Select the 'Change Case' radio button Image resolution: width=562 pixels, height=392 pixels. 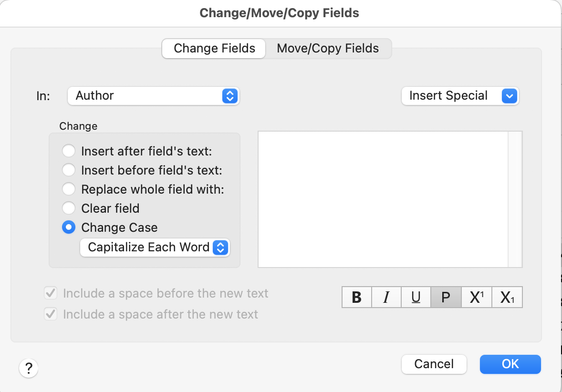[x=69, y=227]
